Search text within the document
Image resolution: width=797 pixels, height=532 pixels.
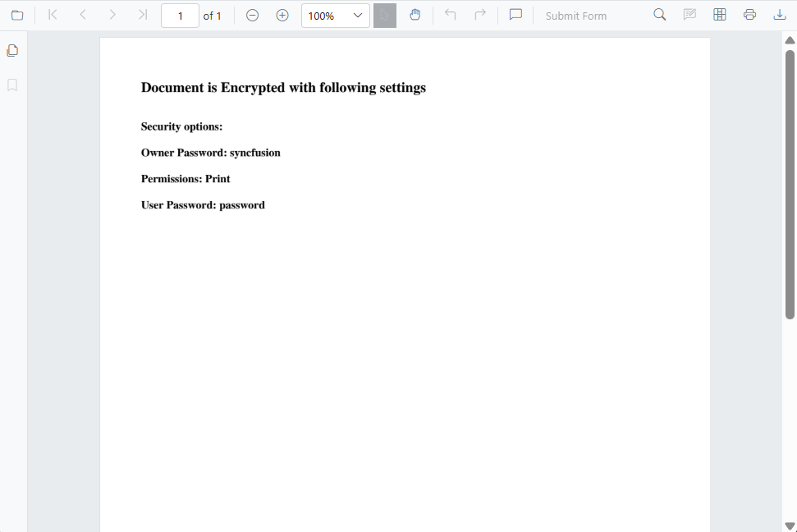pos(659,15)
